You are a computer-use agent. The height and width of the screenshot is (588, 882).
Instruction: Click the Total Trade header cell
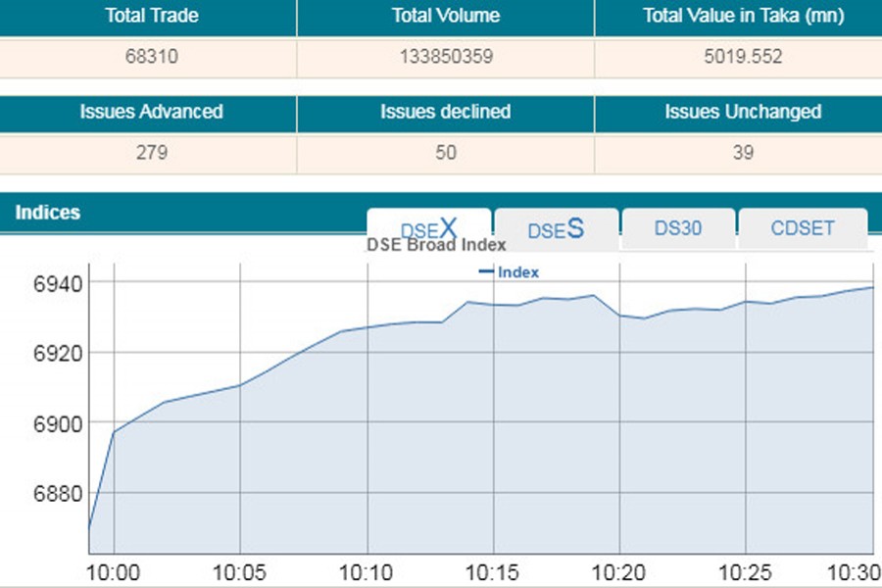(x=151, y=16)
